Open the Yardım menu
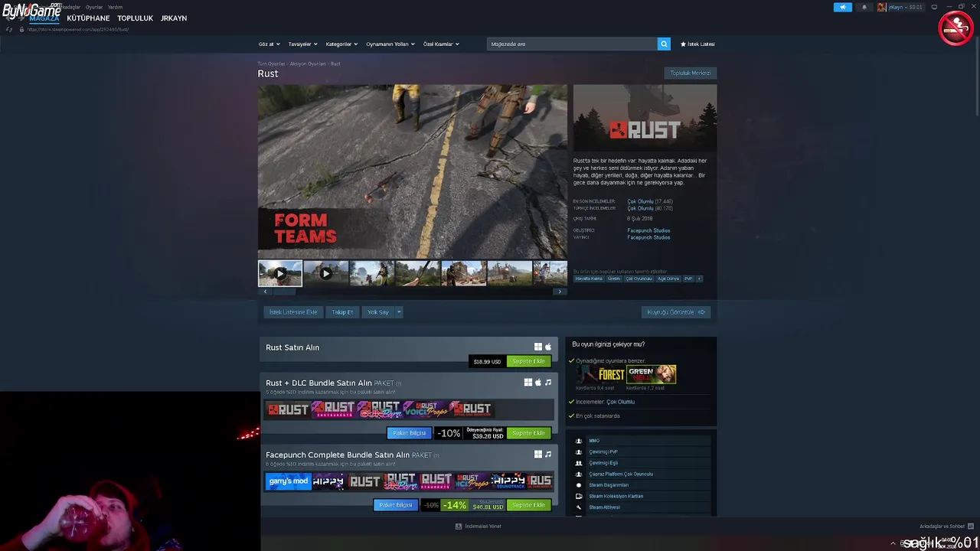 [x=115, y=7]
